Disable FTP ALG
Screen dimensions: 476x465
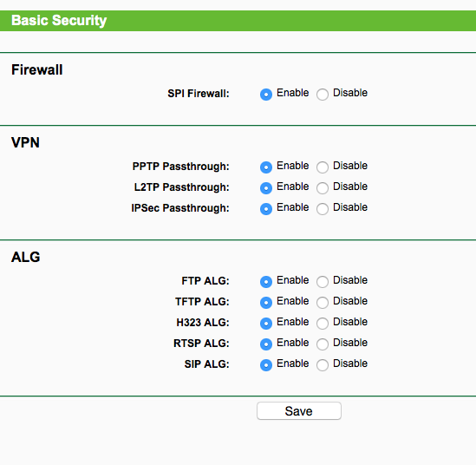(x=323, y=282)
